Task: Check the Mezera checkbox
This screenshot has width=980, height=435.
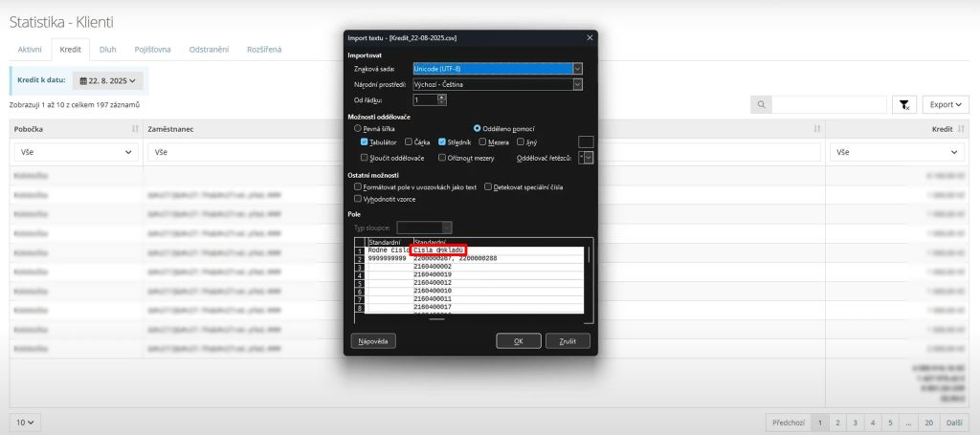Action: pos(482,142)
